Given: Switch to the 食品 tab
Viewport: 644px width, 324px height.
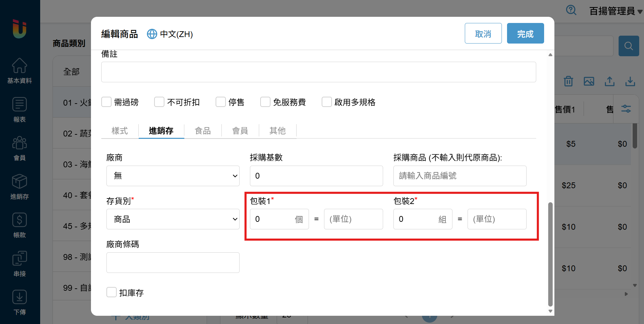Looking at the screenshot, I should [203, 131].
